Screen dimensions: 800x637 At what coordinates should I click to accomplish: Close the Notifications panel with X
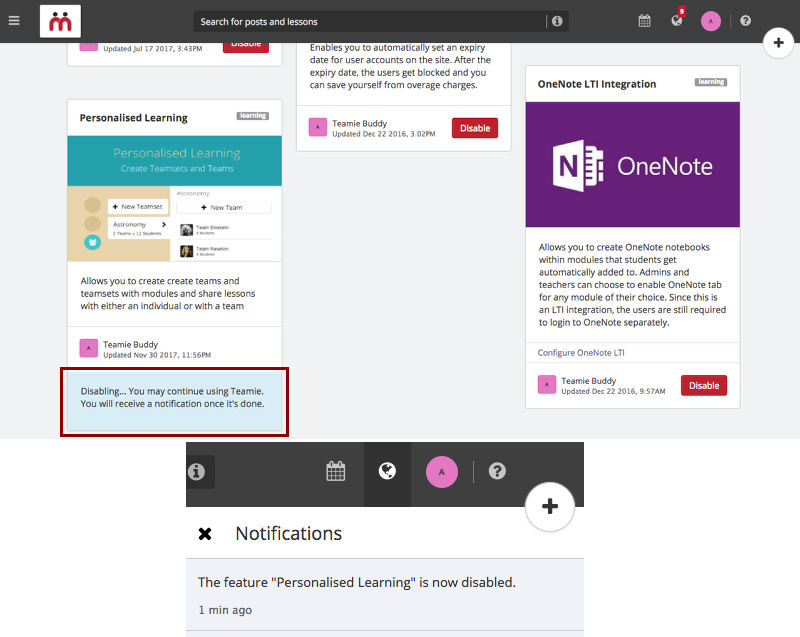(x=205, y=534)
